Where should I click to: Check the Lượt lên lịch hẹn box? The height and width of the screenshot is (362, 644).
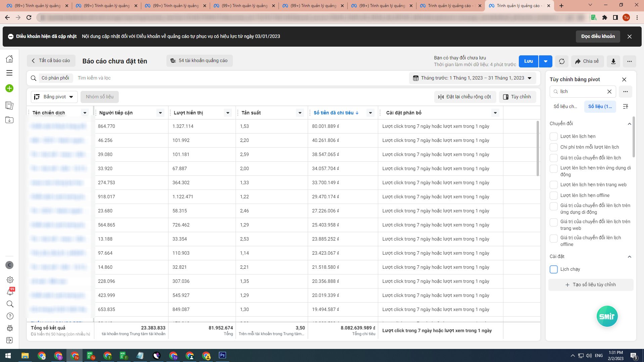coord(554,137)
